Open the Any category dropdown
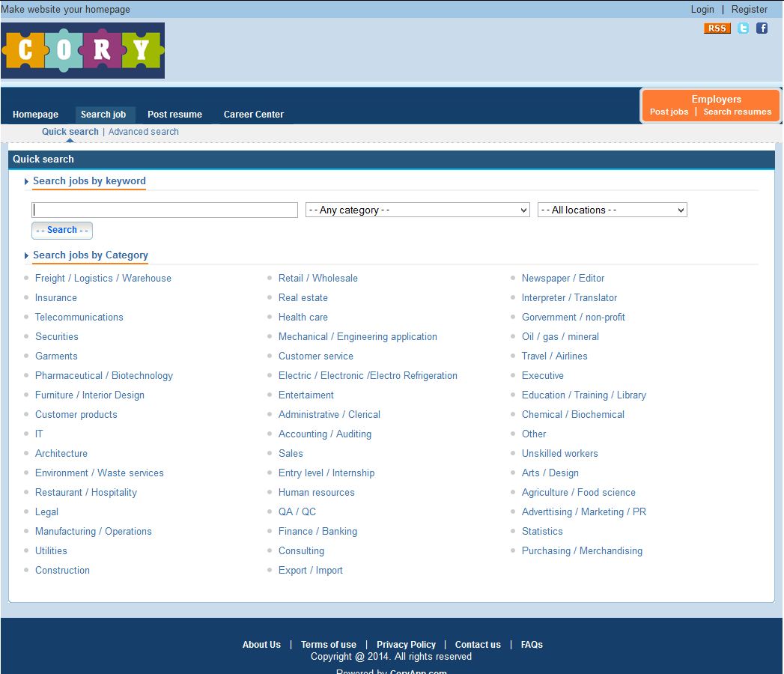The image size is (784, 674). [417, 210]
